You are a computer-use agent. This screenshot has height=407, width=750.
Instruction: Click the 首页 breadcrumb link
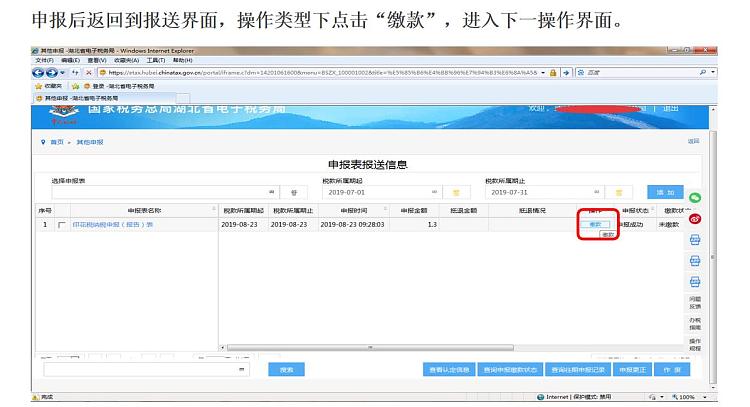point(56,142)
